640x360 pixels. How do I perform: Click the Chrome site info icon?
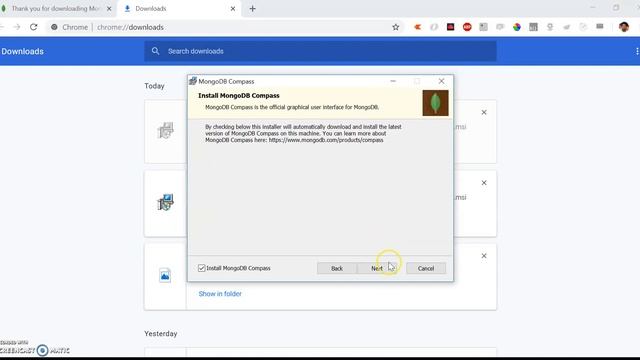click(x=54, y=27)
